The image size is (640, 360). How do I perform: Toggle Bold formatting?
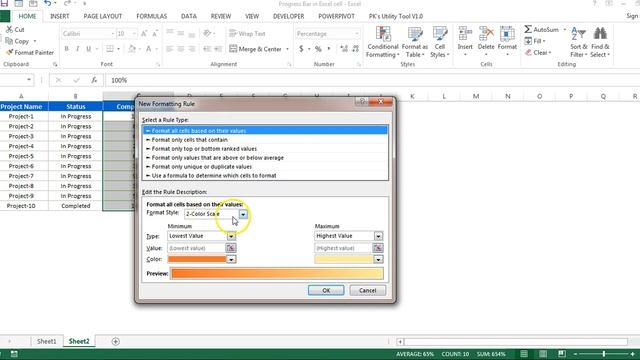(x=67, y=49)
